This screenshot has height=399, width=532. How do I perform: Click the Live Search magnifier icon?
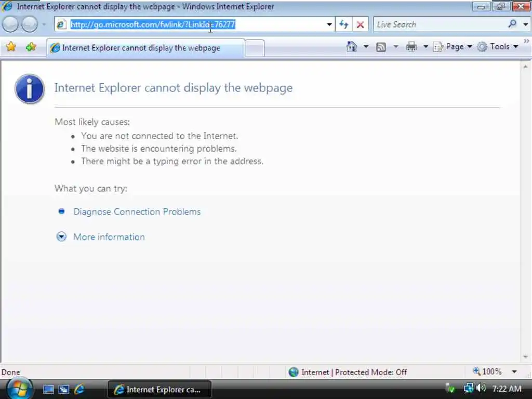click(512, 24)
